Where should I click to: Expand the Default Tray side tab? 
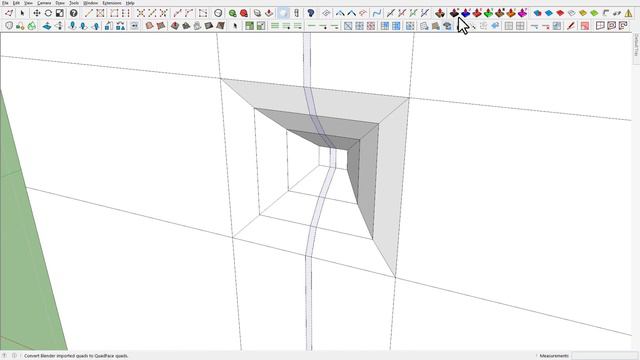pyautogui.click(x=636, y=48)
